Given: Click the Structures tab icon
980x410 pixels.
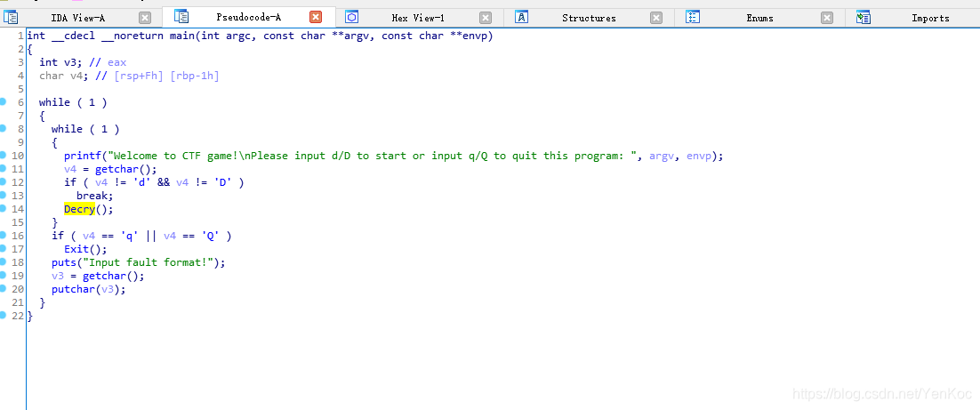Looking at the screenshot, I should point(522,18).
